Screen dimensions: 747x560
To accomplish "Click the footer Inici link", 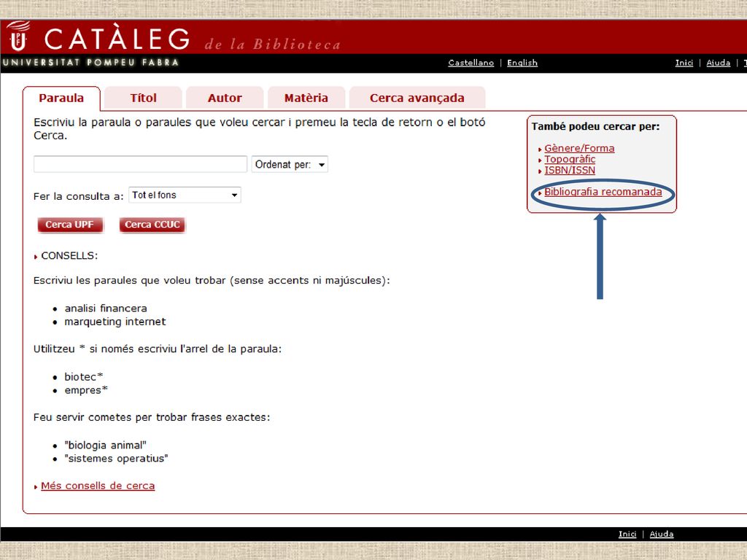I will [x=627, y=534].
